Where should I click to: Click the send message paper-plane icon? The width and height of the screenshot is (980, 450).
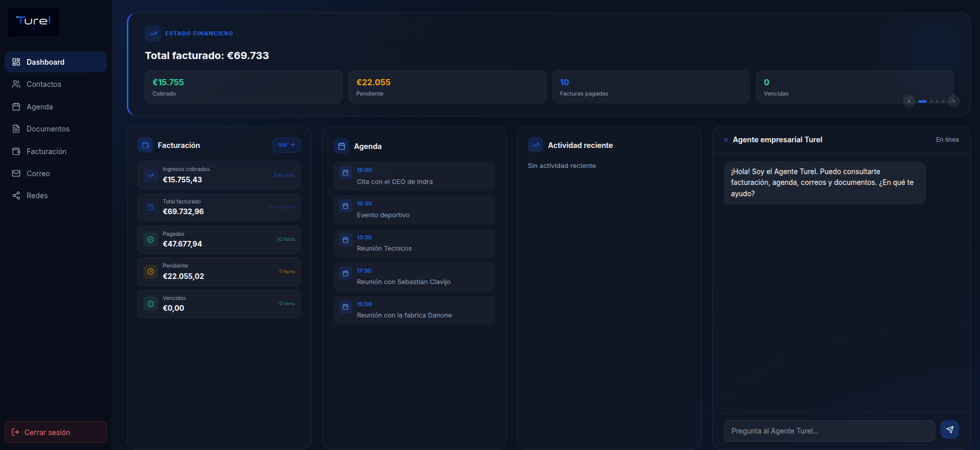(x=950, y=430)
